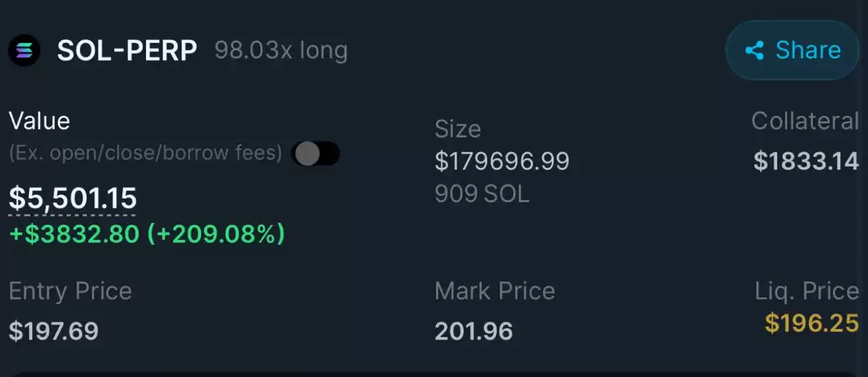Click the Ex. open/close/borrow fees caption
The image size is (868, 377).
pyautogui.click(x=145, y=153)
